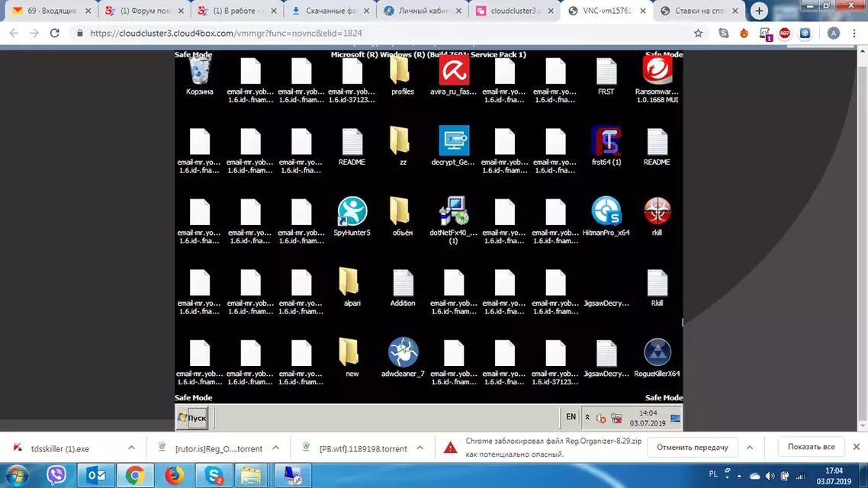This screenshot has width=868, height=488.
Task: Open the AdBlock Plus extension icon
Action: (x=784, y=34)
